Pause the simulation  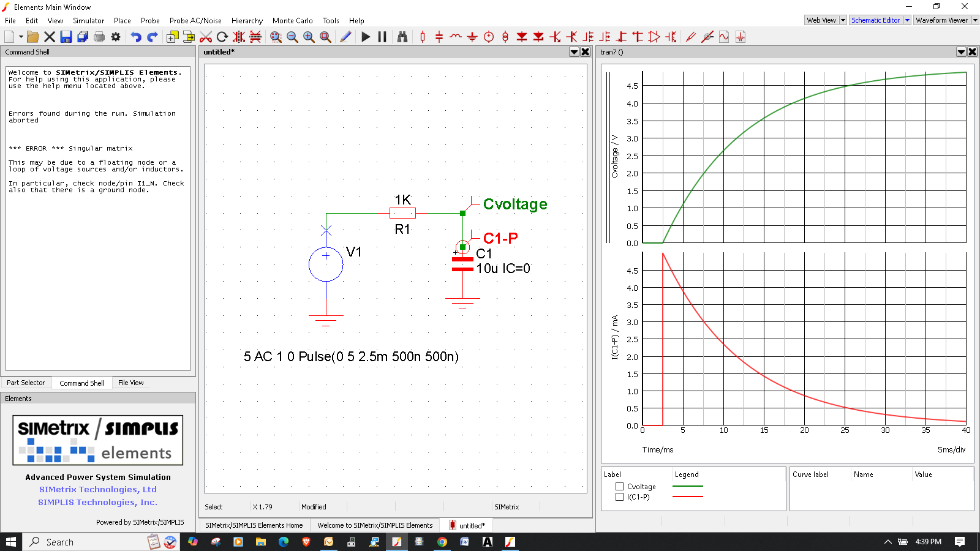tap(382, 37)
